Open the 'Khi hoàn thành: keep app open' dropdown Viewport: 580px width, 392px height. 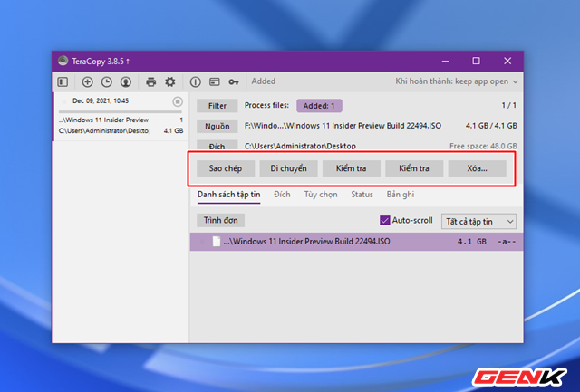click(x=457, y=81)
